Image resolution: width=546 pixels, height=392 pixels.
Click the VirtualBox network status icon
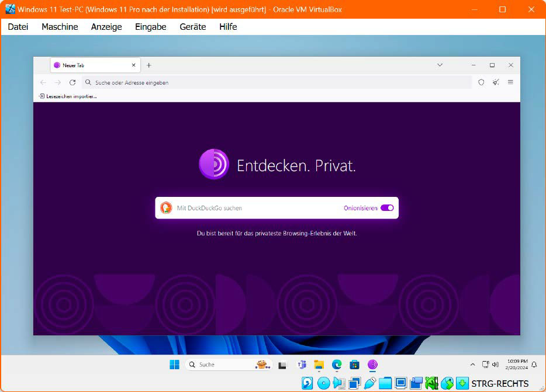pyautogui.click(x=354, y=383)
